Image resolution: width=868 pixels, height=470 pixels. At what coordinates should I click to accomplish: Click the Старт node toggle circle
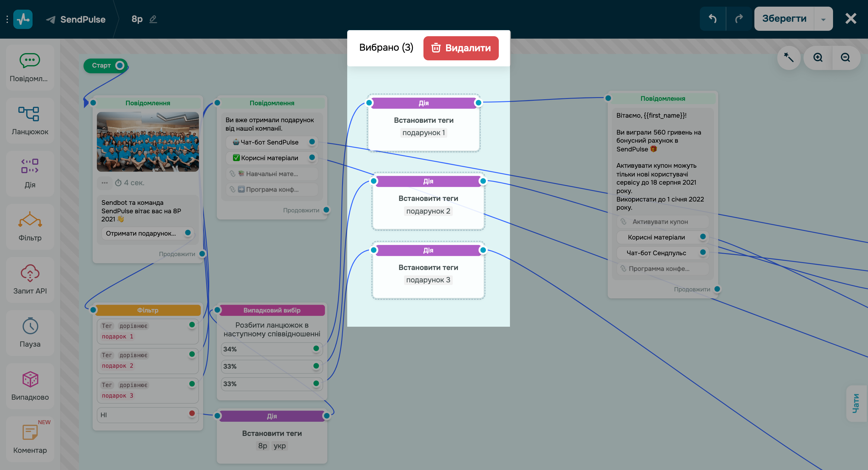click(x=120, y=65)
